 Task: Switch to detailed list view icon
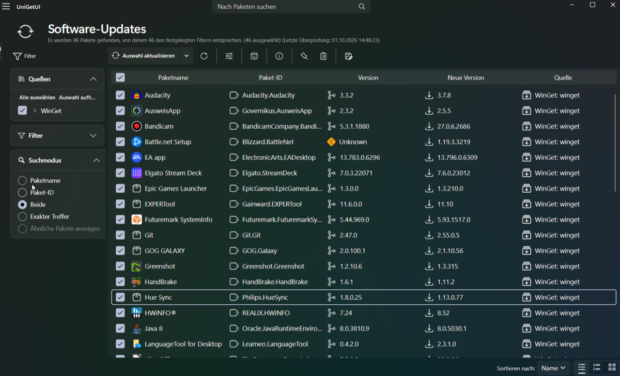pos(597,368)
